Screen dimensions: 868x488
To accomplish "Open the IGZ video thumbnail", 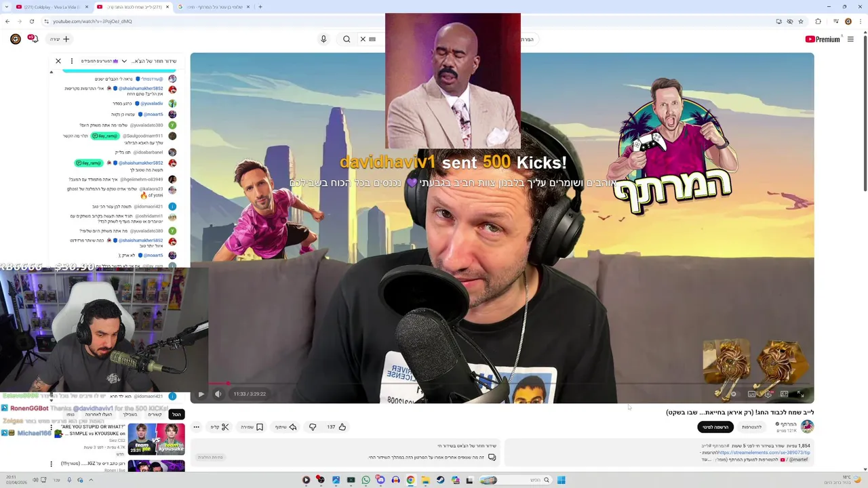I will [156, 466].
